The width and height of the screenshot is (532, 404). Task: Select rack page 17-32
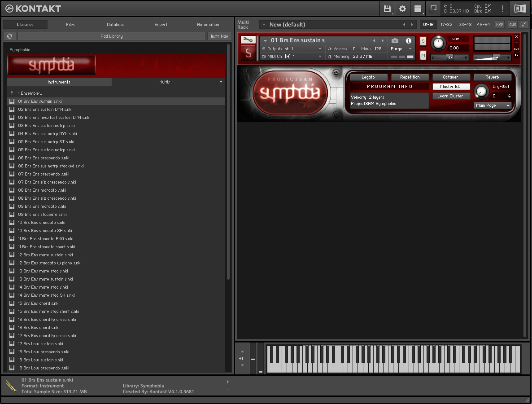point(446,24)
